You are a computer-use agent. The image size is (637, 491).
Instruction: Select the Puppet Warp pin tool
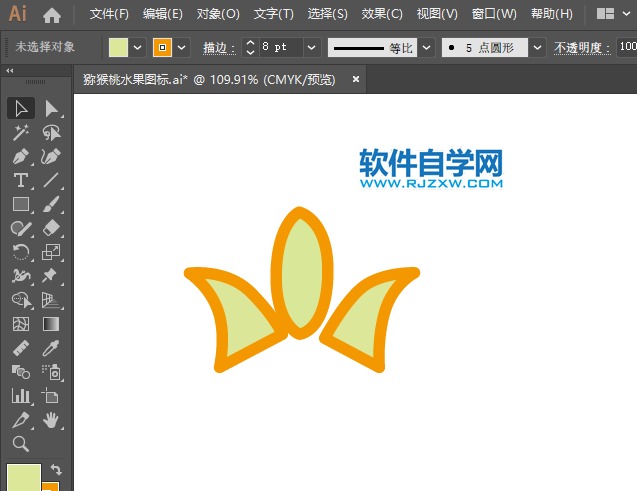click(51, 276)
